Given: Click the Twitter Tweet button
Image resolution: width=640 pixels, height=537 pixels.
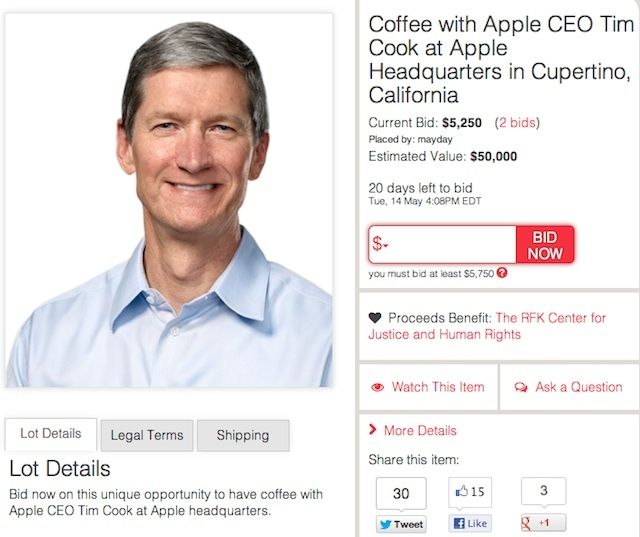Looking at the screenshot, I should (x=401, y=523).
